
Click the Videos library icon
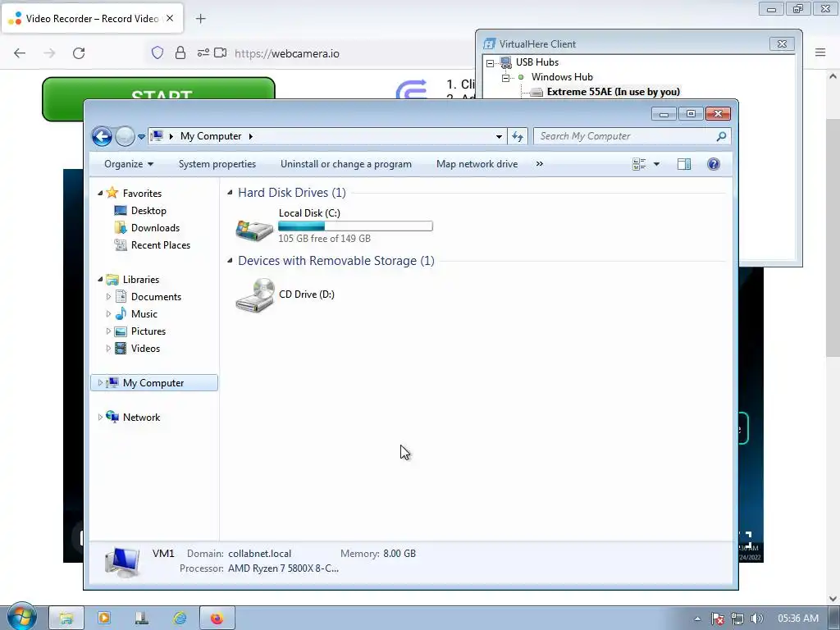coord(121,348)
